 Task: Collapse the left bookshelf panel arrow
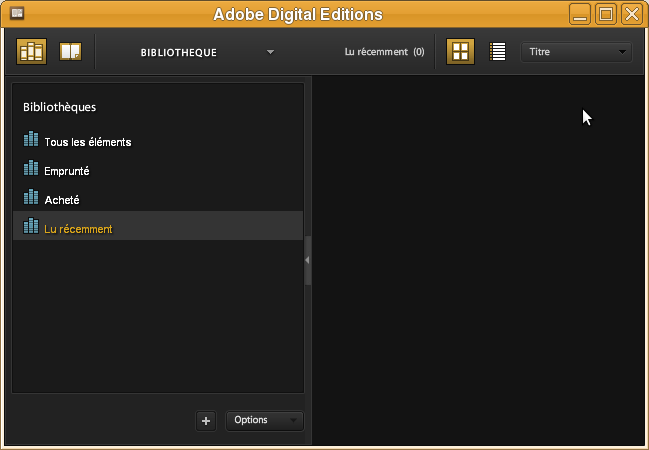(308, 260)
